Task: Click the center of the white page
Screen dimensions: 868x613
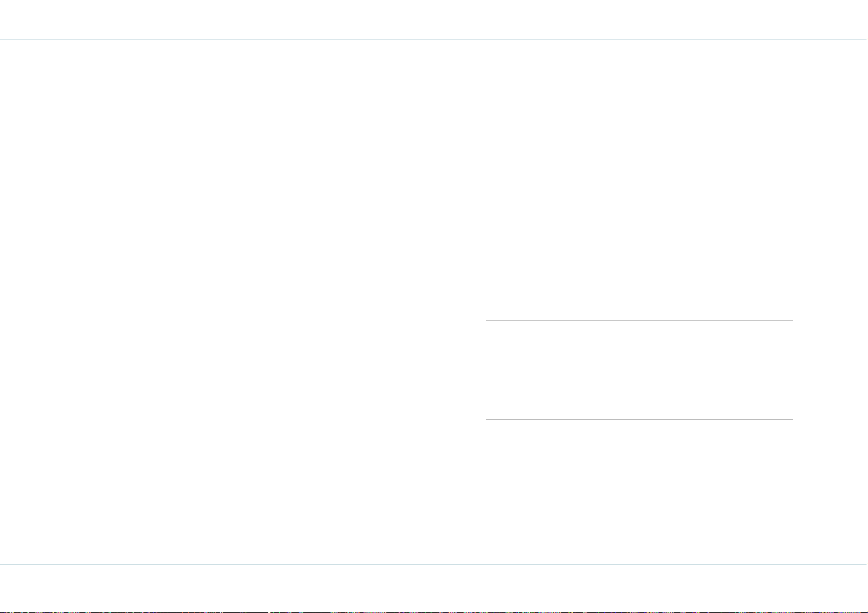Action: [434, 302]
